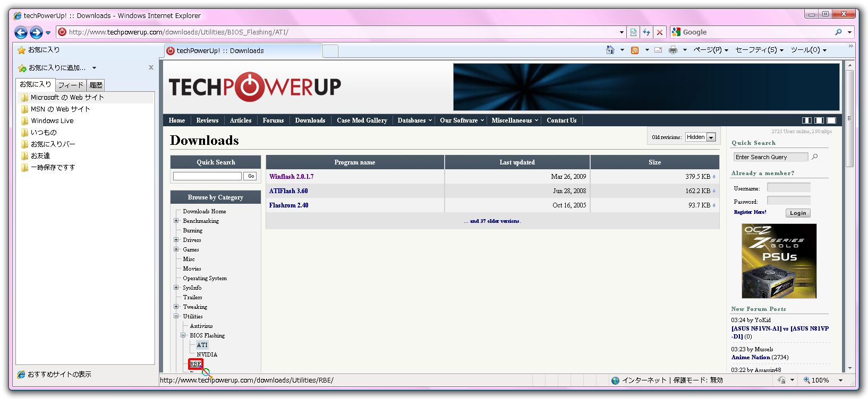Click the browser Forward arrow button
The width and height of the screenshot is (868, 399).
tap(36, 32)
